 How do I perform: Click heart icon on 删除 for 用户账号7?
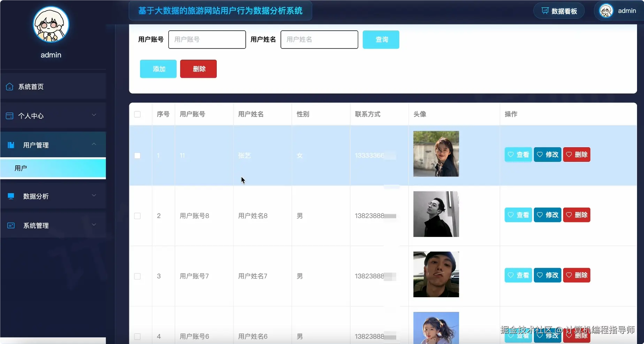[569, 275]
